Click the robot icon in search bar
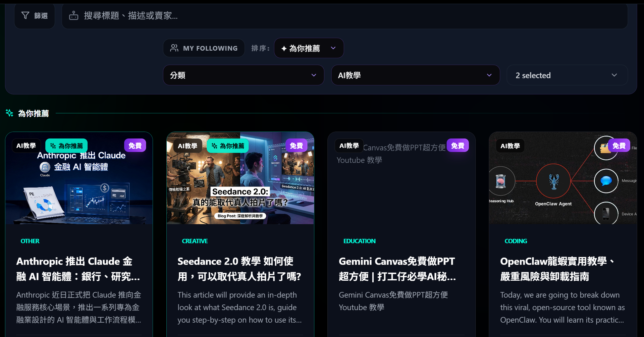Image resolution: width=644 pixels, height=337 pixels. (73, 15)
